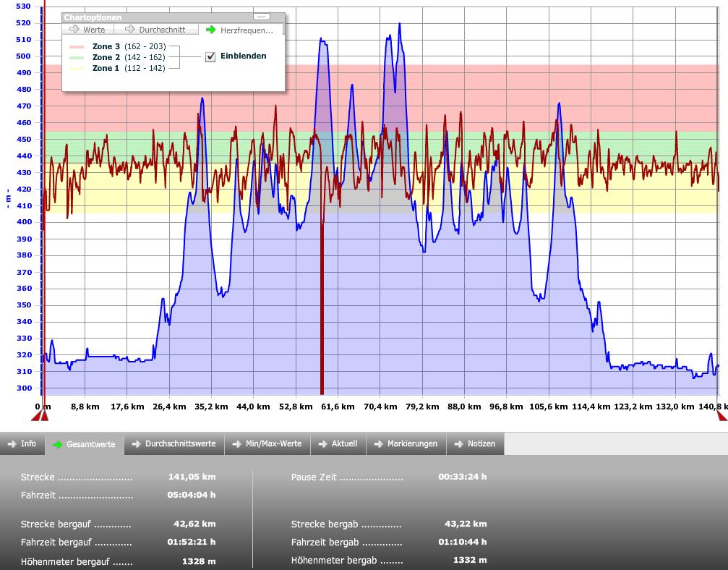Click the 70,4 km x-axis label
Image resolution: width=728 pixels, height=570 pixels.
point(380,407)
